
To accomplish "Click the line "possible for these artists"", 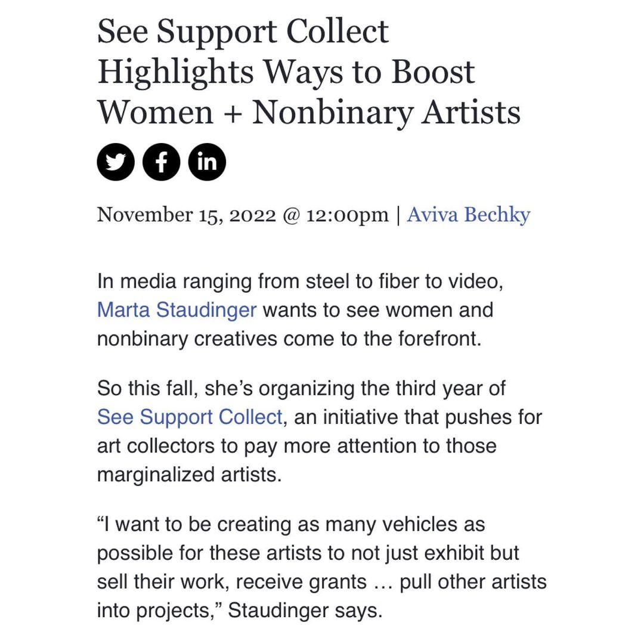I will (x=308, y=553).
